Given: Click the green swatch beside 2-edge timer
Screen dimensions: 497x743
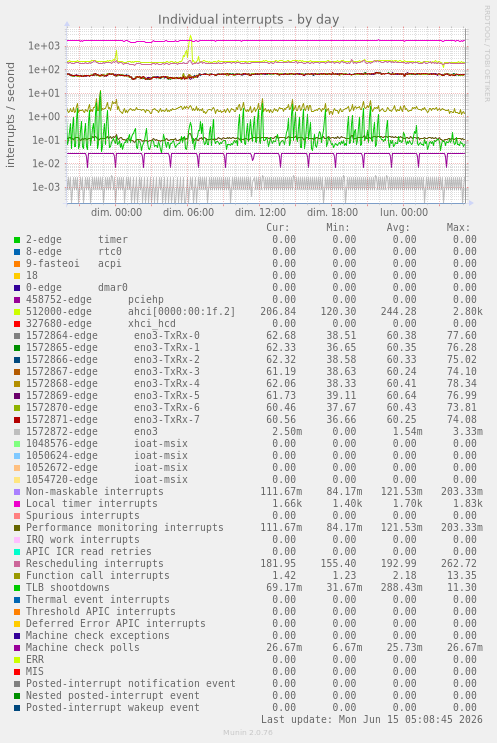Looking at the screenshot, I should point(17,240).
